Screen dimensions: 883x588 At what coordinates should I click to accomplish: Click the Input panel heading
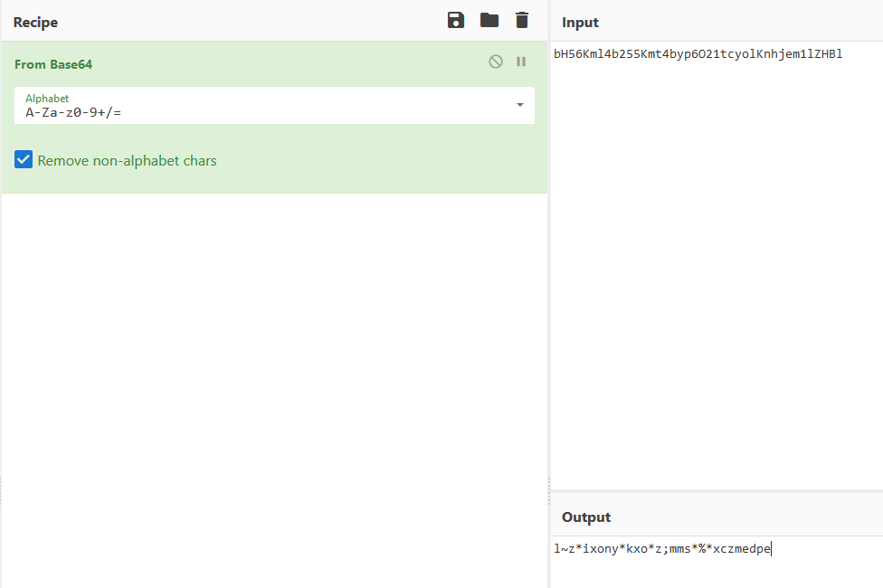tap(580, 22)
